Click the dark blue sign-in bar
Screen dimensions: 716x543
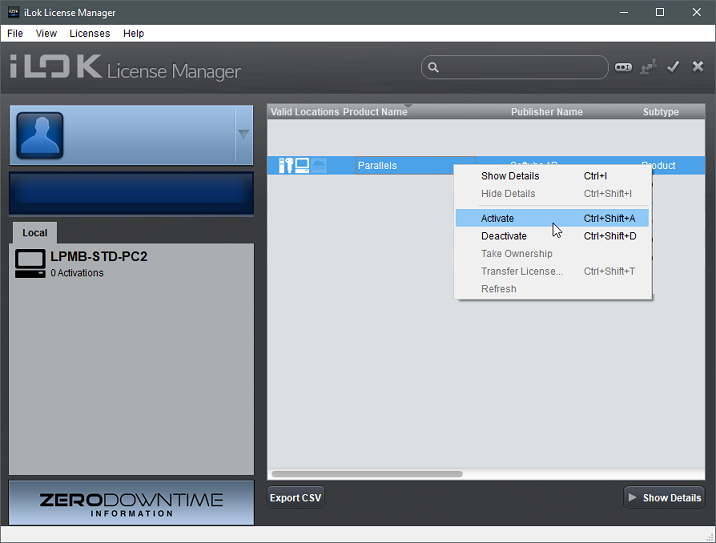tap(132, 194)
